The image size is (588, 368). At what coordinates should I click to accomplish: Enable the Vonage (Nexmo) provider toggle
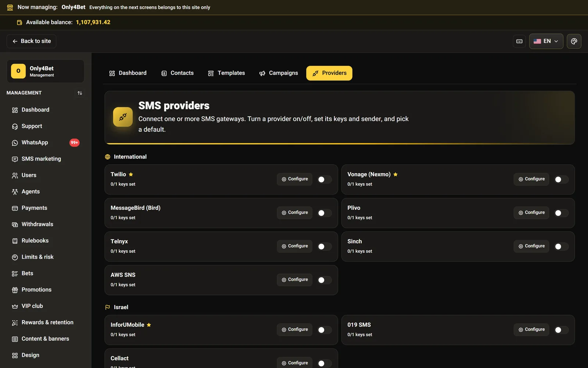coord(561,180)
